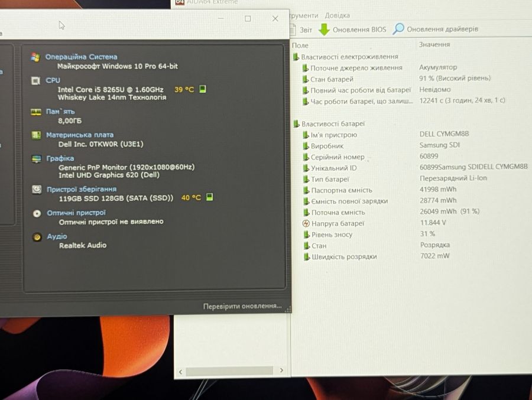532x400 pixels.
Task: Click Оновлення BIOS toolbar button
Action: [352, 30]
